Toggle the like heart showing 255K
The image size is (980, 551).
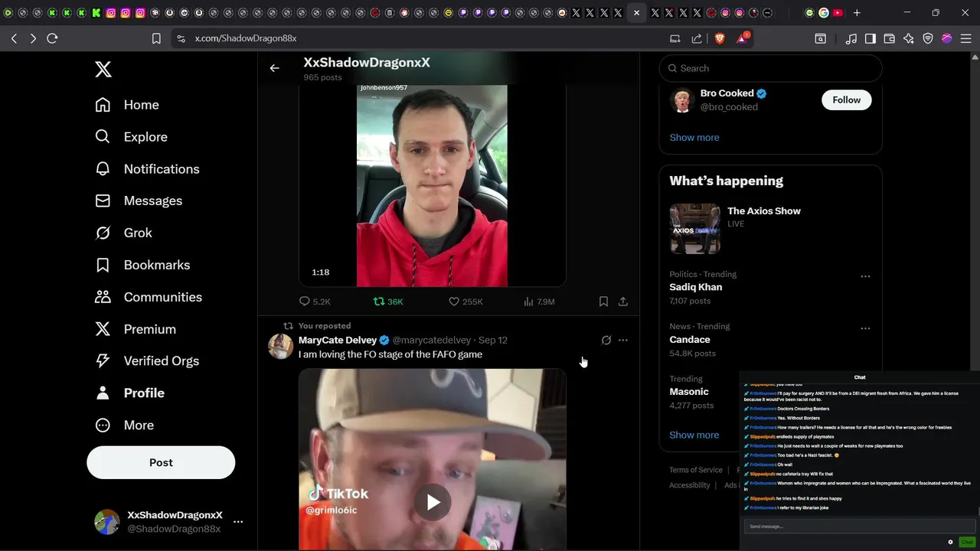[465, 302]
